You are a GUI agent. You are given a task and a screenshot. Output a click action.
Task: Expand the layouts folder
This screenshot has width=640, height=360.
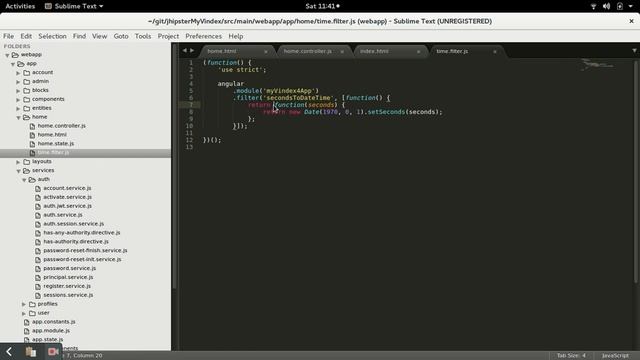tap(18, 162)
